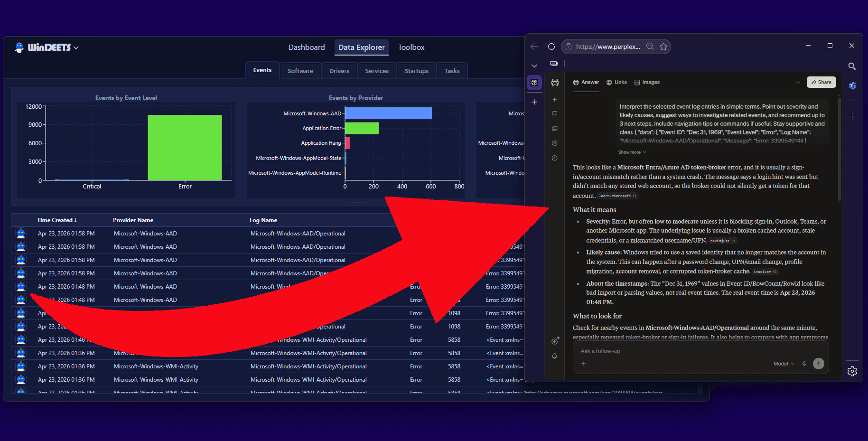The width and height of the screenshot is (868, 441).
Task: Click the Ask a follow-up input field
Action: (x=700, y=351)
